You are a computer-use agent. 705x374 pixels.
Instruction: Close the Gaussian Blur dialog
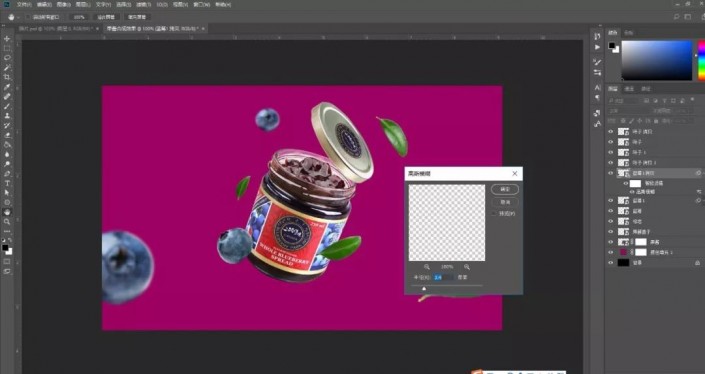point(515,173)
